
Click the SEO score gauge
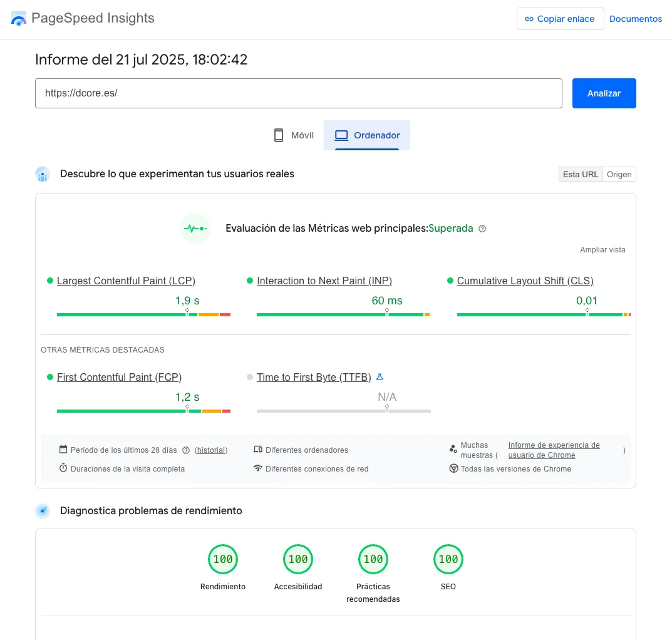448,559
